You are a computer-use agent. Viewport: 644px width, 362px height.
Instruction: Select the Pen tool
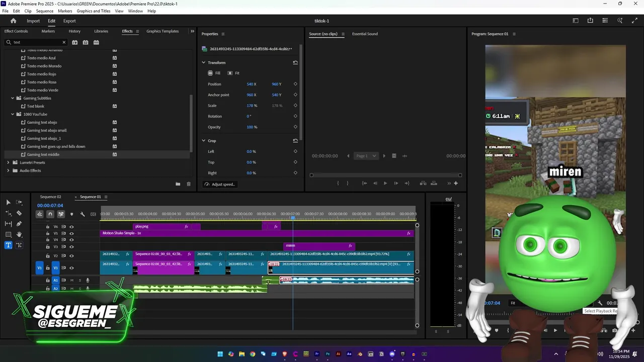[19, 224]
